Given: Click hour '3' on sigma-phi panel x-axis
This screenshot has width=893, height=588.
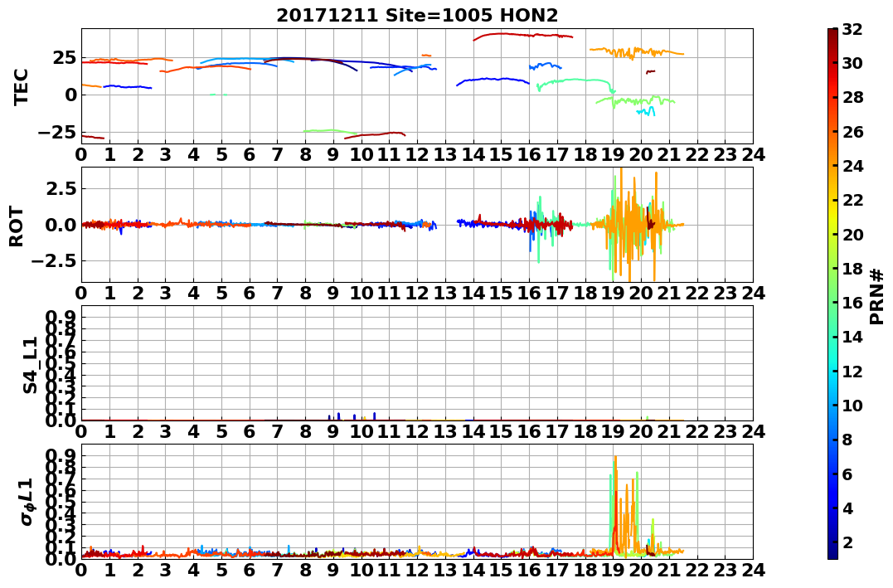Looking at the screenshot, I should [x=165, y=570].
